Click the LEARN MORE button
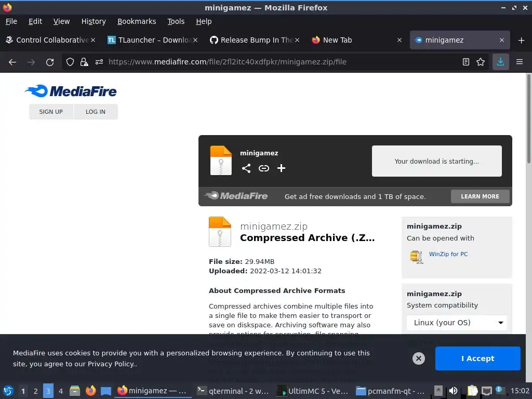This screenshot has width=532, height=399. click(x=480, y=196)
